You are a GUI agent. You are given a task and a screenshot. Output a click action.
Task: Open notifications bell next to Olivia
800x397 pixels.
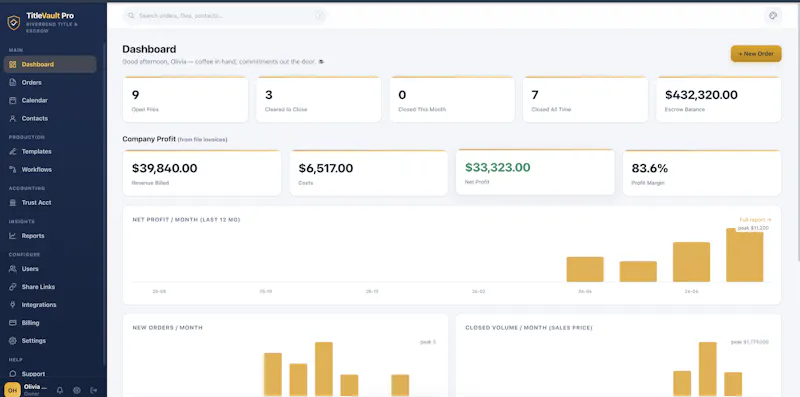(x=60, y=390)
